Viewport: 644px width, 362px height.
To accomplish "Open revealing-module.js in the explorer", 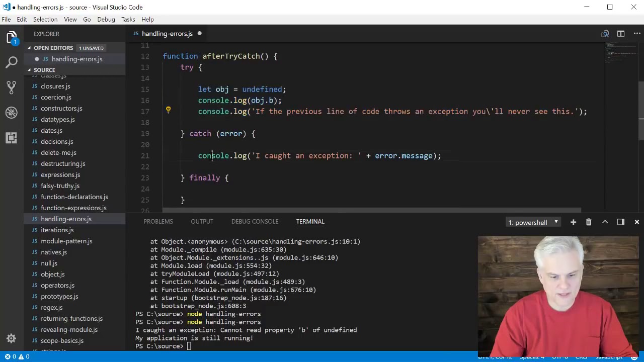I will point(69,329).
